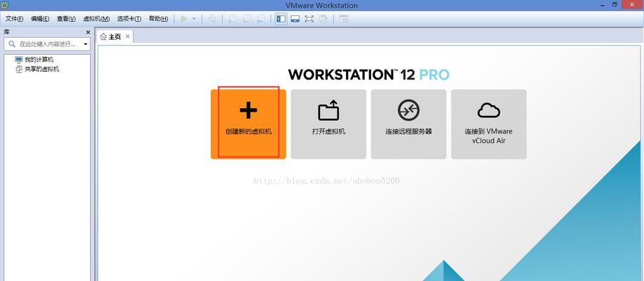Viewport: 644px width, 281px height.
Task: Close the 库 library panel
Action: tap(88, 32)
